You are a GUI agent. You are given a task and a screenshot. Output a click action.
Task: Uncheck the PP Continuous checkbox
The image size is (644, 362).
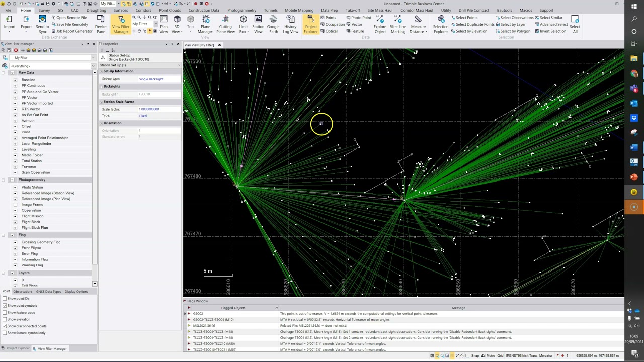[15, 86]
